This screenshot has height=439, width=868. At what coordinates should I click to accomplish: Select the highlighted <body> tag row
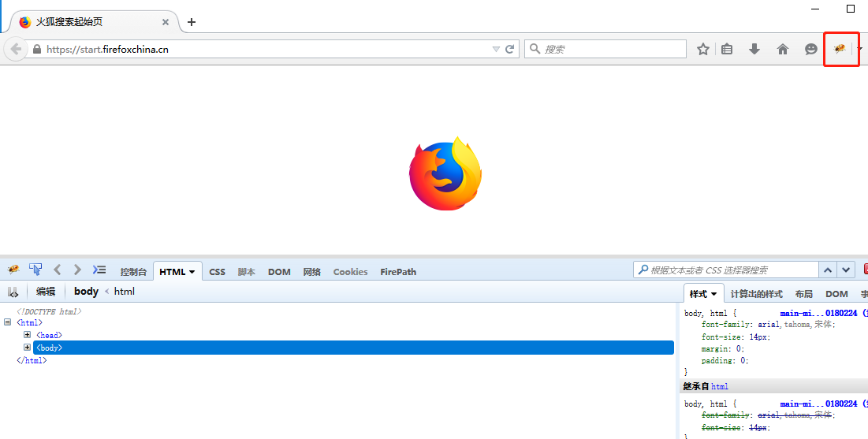pyautogui.click(x=353, y=348)
